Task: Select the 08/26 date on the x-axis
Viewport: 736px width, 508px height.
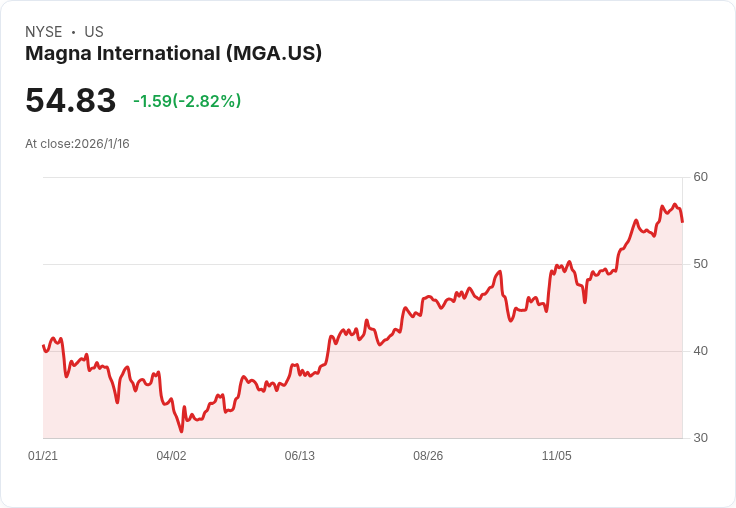Action: click(x=428, y=456)
